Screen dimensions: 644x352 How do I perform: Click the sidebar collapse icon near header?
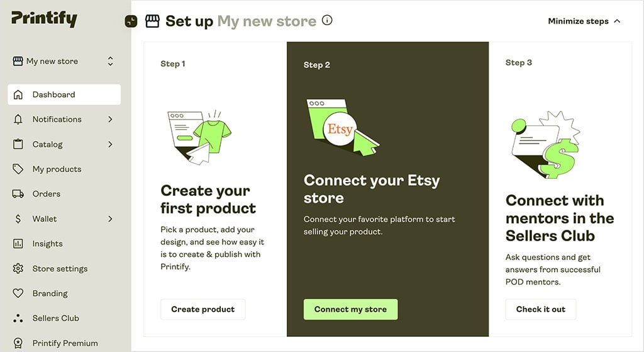[x=131, y=21]
